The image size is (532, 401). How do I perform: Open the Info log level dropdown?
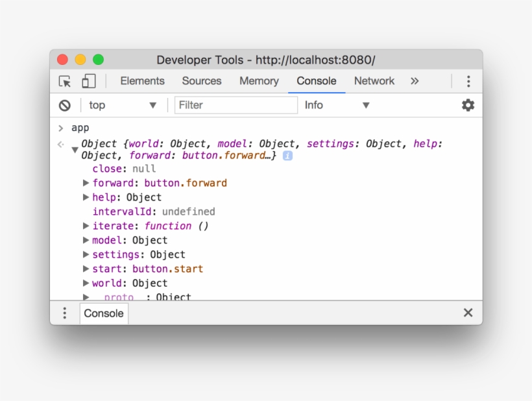point(338,104)
